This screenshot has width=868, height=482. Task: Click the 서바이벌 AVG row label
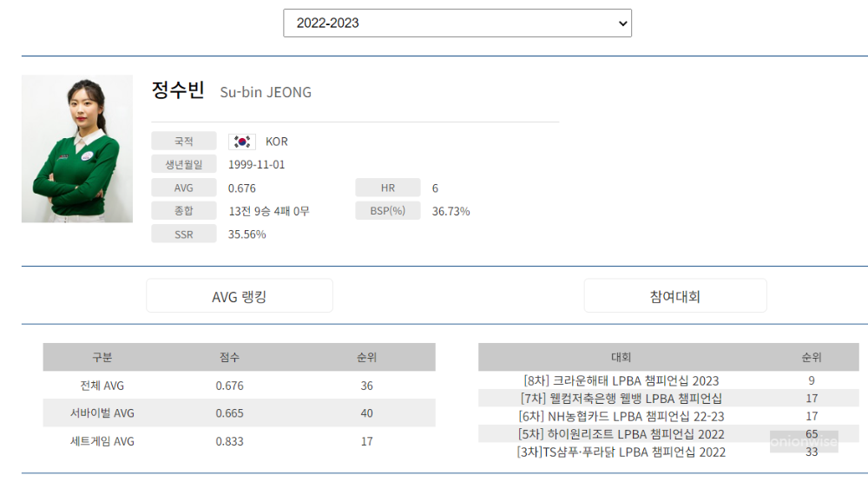coord(102,413)
